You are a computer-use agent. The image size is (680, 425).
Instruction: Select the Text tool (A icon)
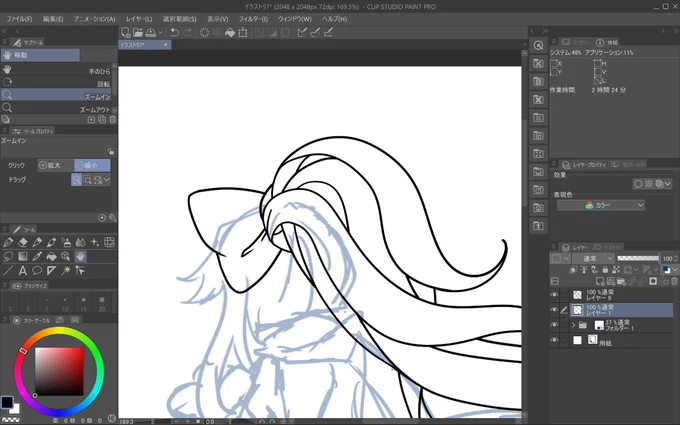click(x=23, y=271)
